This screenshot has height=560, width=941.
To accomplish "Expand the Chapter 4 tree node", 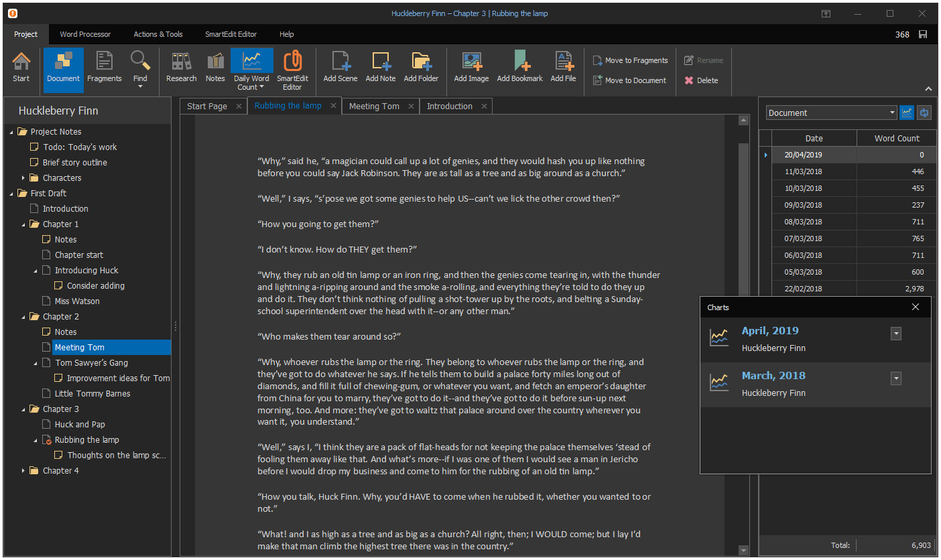I will [23, 470].
